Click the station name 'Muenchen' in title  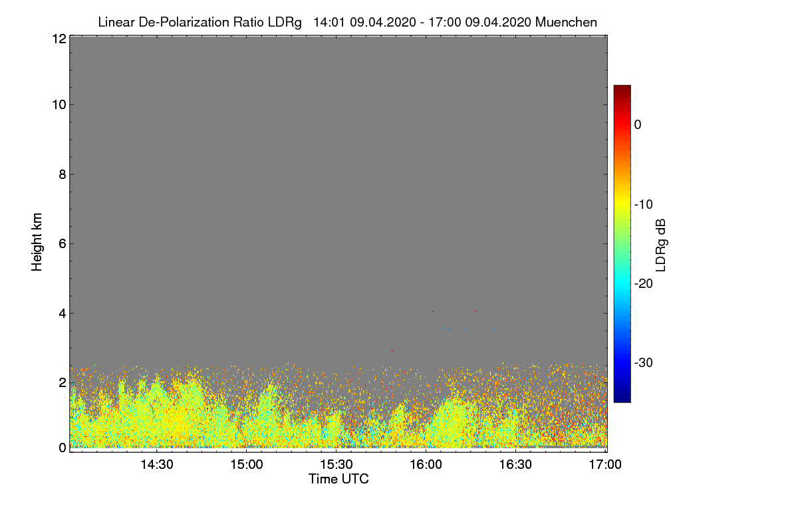[x=566, y=22]
